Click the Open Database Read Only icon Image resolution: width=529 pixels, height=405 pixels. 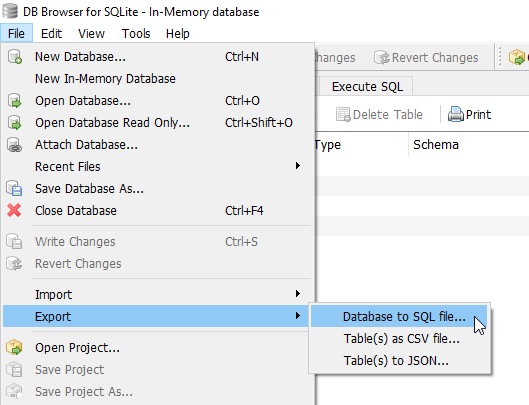15,123
